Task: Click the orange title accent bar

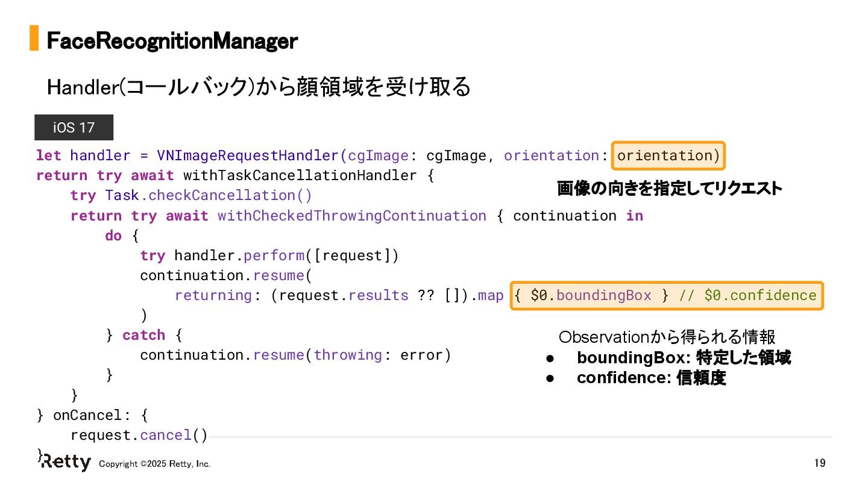Action: click(x=34, y=38)
